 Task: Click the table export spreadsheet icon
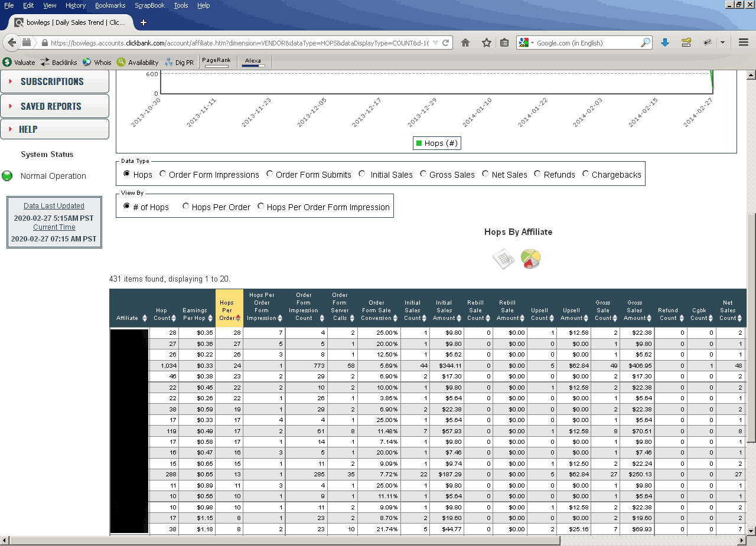tap(503, 259)
